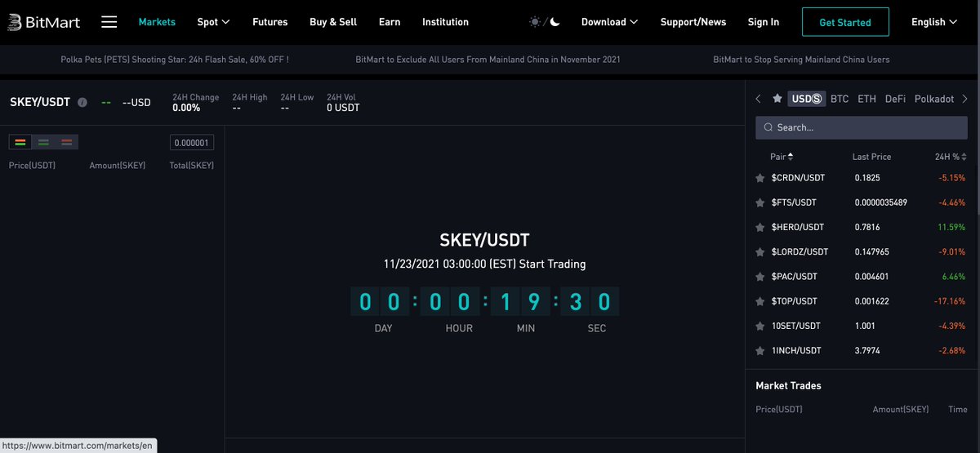This screenshot has height=453, width=980.
Task: Select the Polkadot market tab
Action: tap(934, 99)
